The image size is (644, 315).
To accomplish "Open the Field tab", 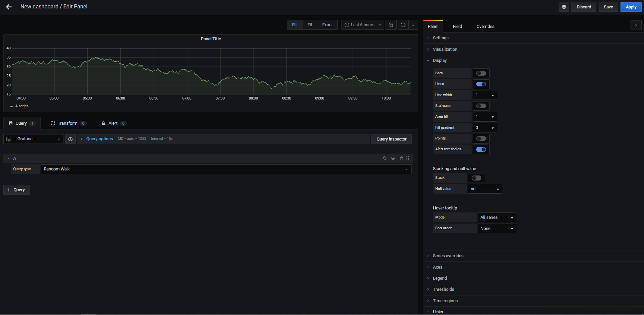I will [x=457, y=27].
